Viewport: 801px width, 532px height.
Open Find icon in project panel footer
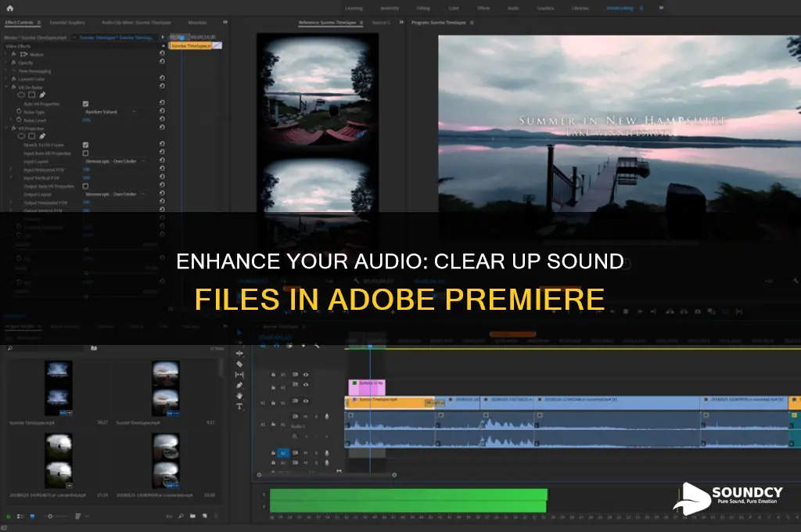(x=181, y=516)
